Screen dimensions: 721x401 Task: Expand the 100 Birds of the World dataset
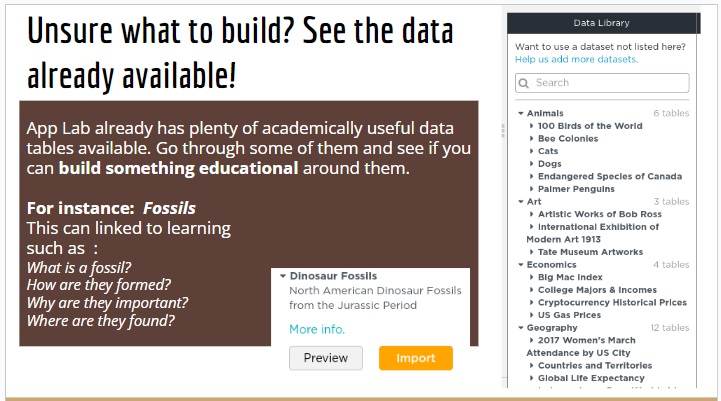(590, 126)
